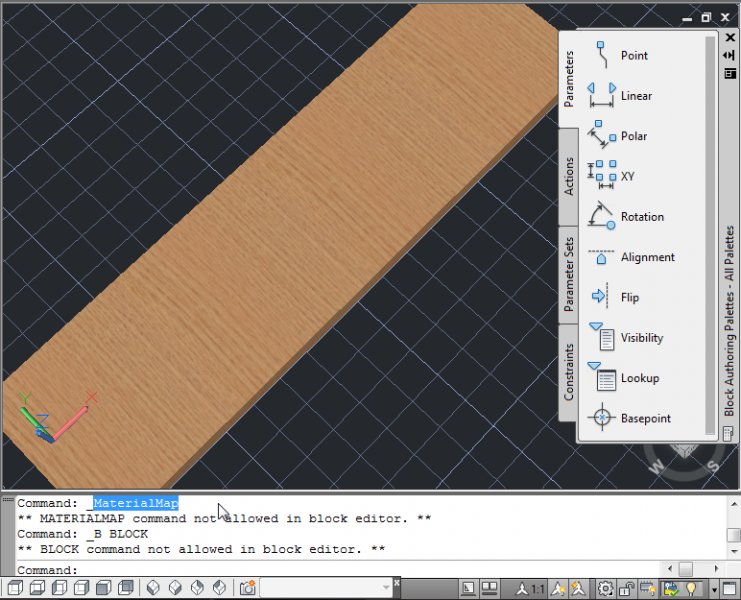The image size is (741, 600).
Task: Select the Linear parameter tool
Action: pos(620,95)
